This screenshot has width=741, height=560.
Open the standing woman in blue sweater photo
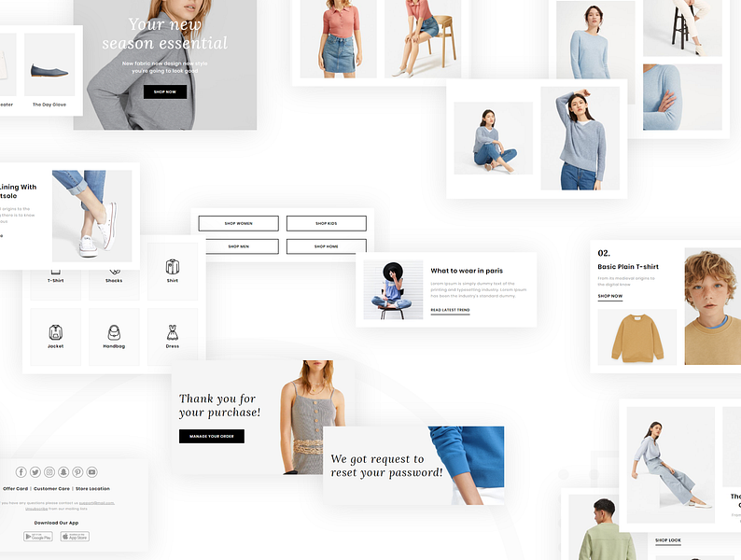point(580,138)
